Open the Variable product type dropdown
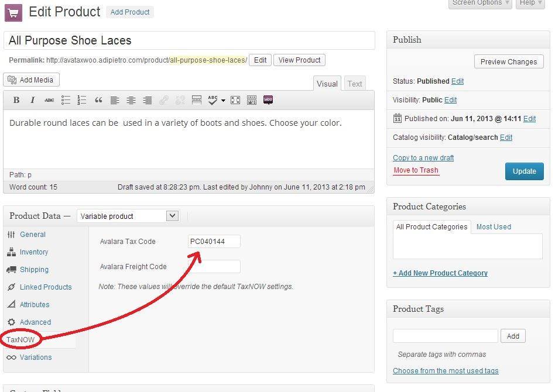This screenshot has width=555, height=392. point(128,216)
